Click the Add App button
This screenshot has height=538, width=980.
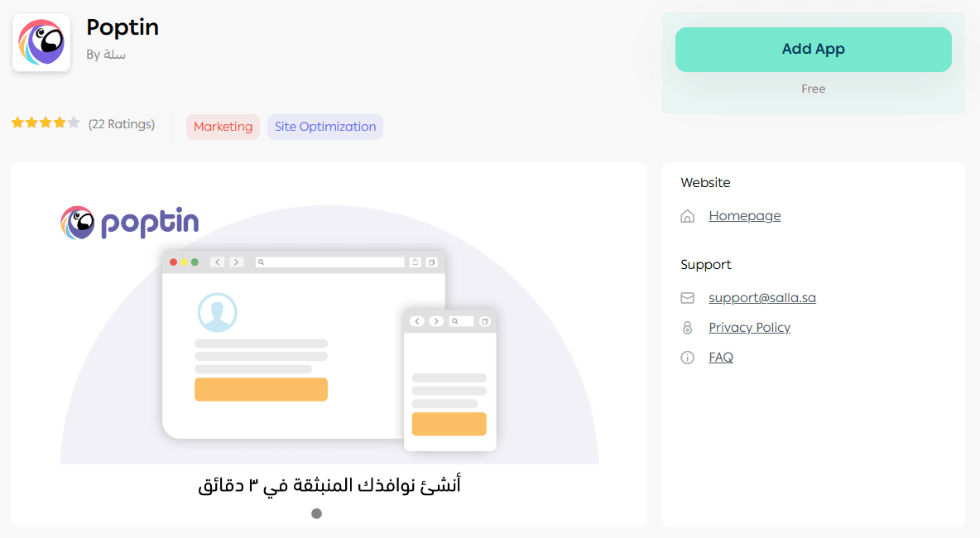(813, 50)
